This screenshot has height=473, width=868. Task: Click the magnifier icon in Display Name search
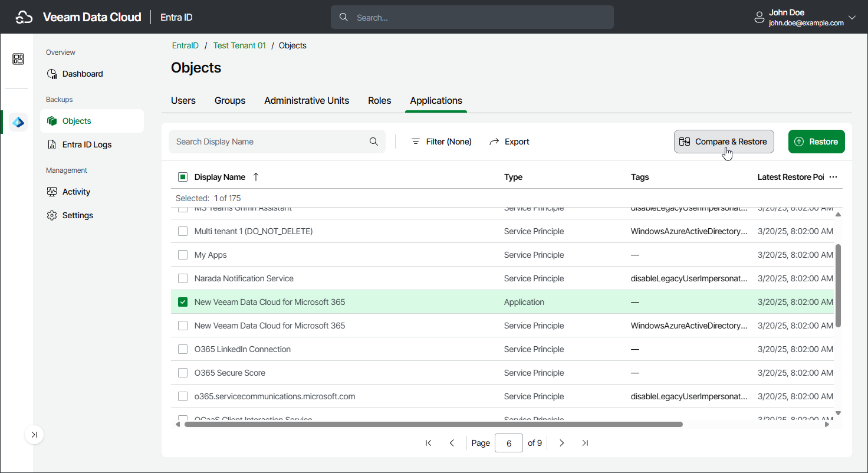[x=374, y=142]
